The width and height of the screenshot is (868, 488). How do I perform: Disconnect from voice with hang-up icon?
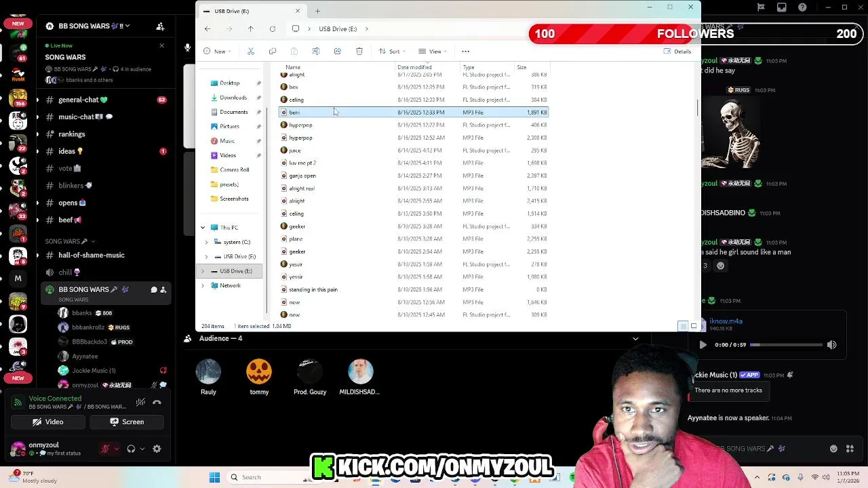click(157, 402)
